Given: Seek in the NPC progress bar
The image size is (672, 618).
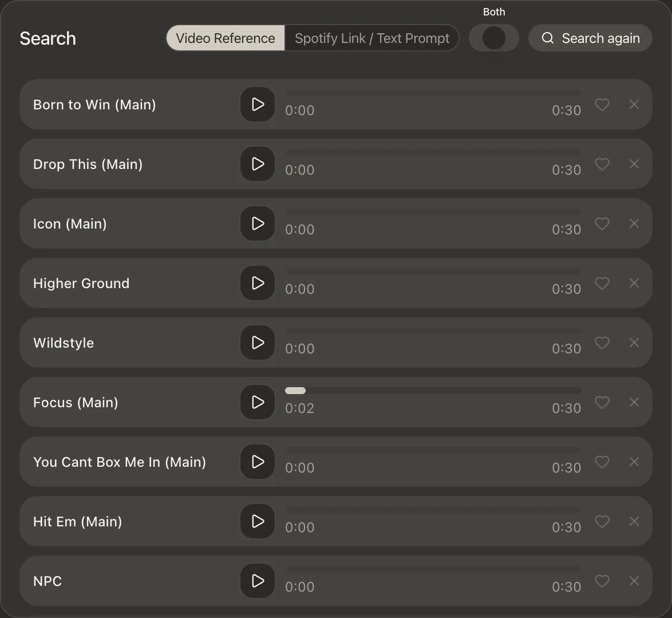Looking at the screenshot, I should click(433, 569).
